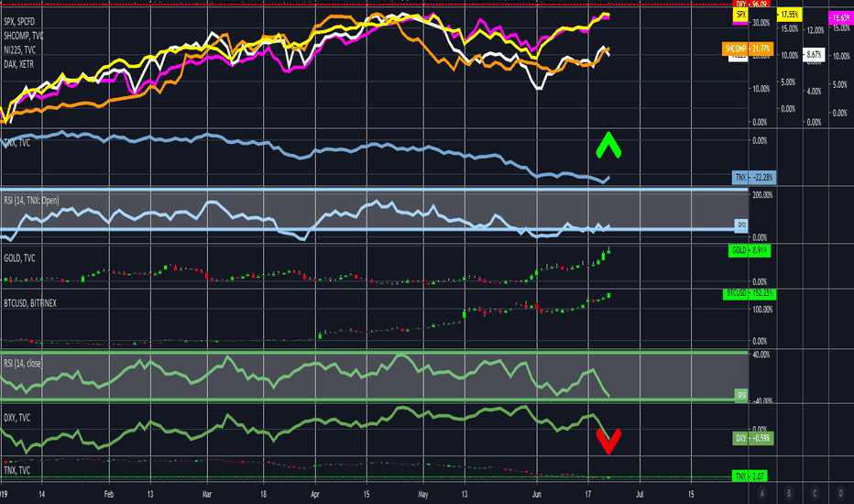Click the 40.00% green RSI scale label

click(x=761, y=355)
